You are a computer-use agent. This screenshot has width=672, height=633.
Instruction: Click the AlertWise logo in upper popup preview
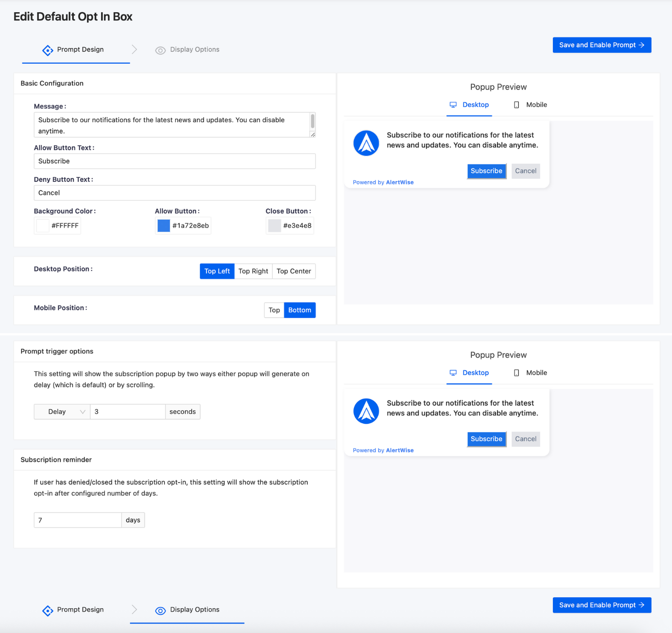(x=366, y=143)
